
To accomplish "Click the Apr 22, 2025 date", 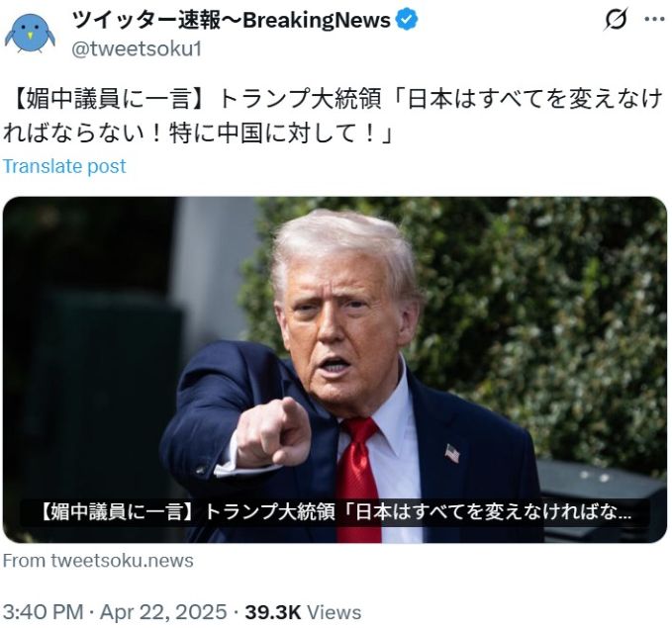I will click(163, 612).
